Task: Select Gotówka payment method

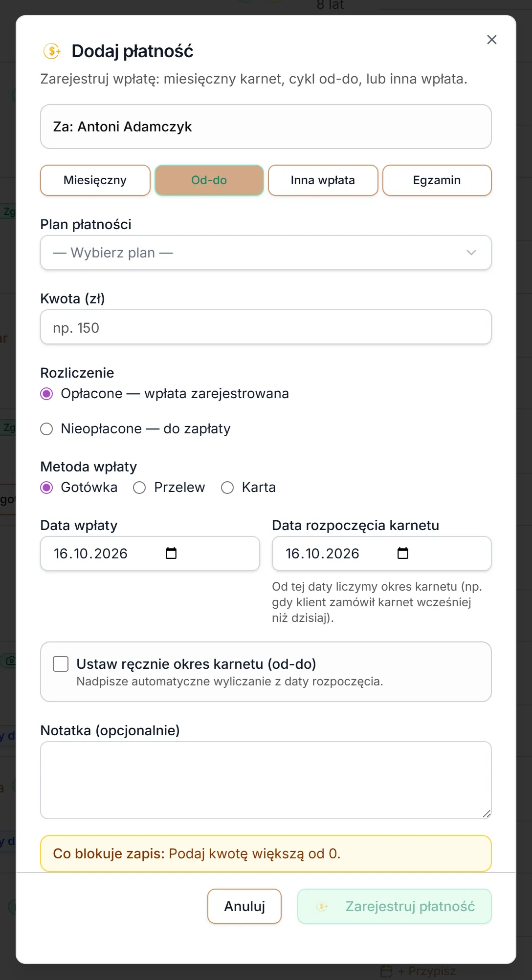Action: 46,488
